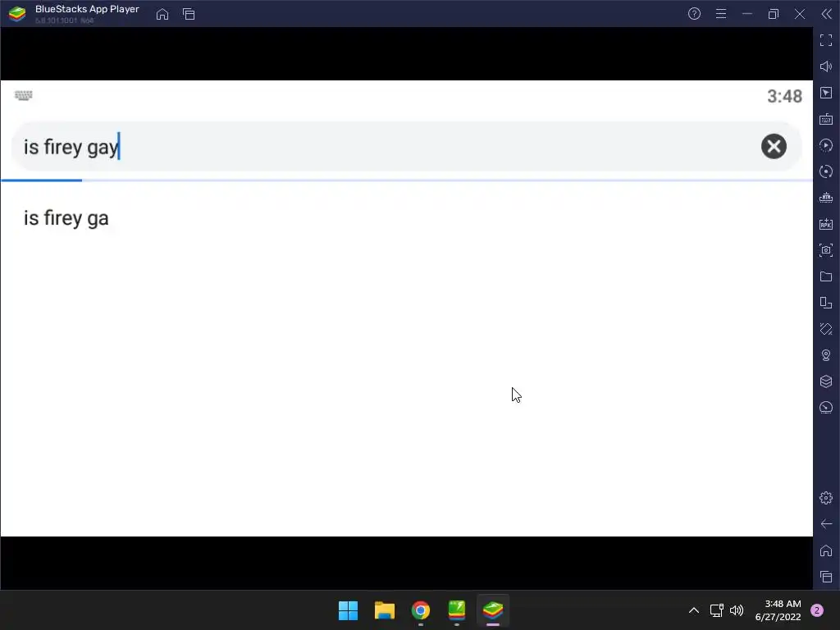This screenshot has width=840, height=630.
Task: Click the Android status bar time 3:48
Action: pos(784,97)
